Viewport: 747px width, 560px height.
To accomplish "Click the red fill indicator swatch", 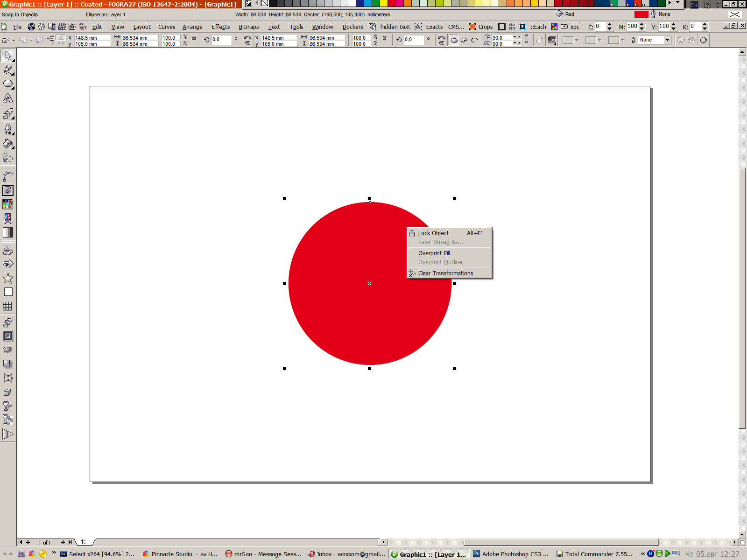I will point(641,14).
